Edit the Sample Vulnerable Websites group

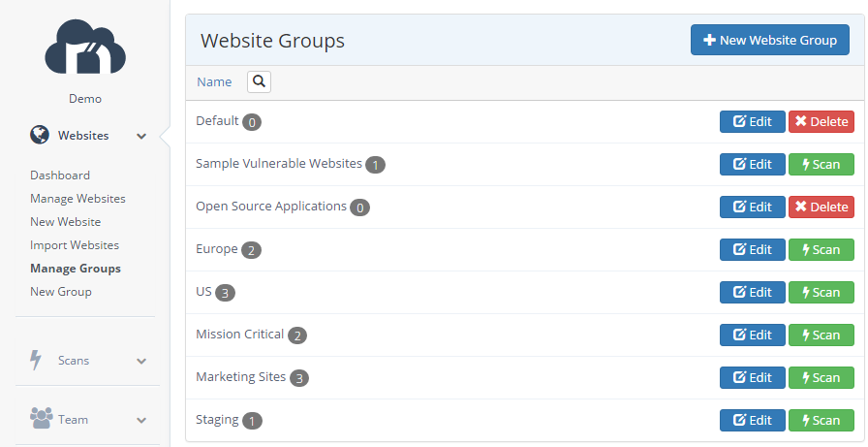coord(753,164)
